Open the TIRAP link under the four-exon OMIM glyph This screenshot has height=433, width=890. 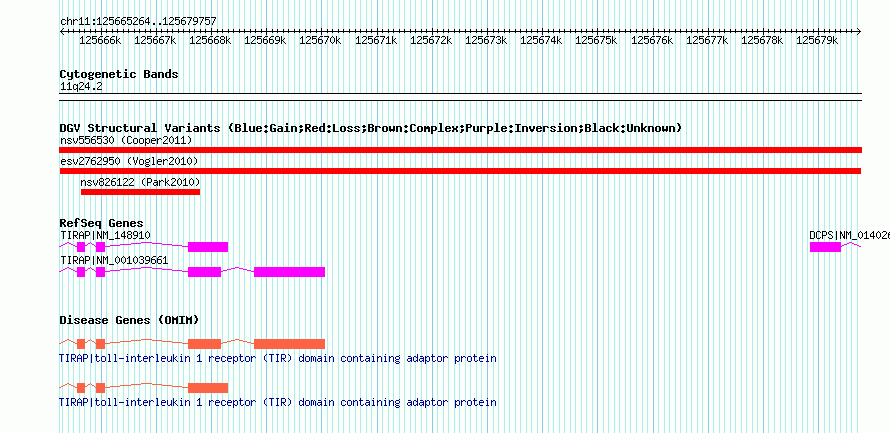click(x=278, y=359)
